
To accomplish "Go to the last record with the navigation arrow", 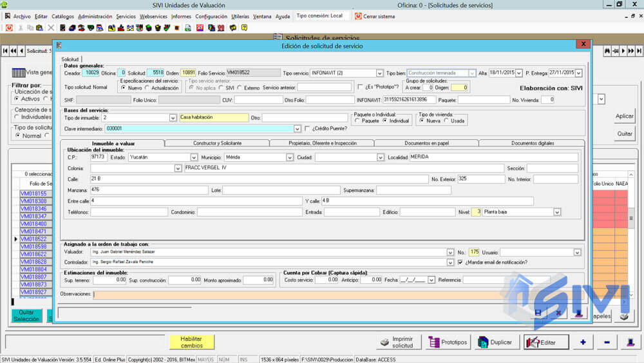I will click(x=639, y=51).
